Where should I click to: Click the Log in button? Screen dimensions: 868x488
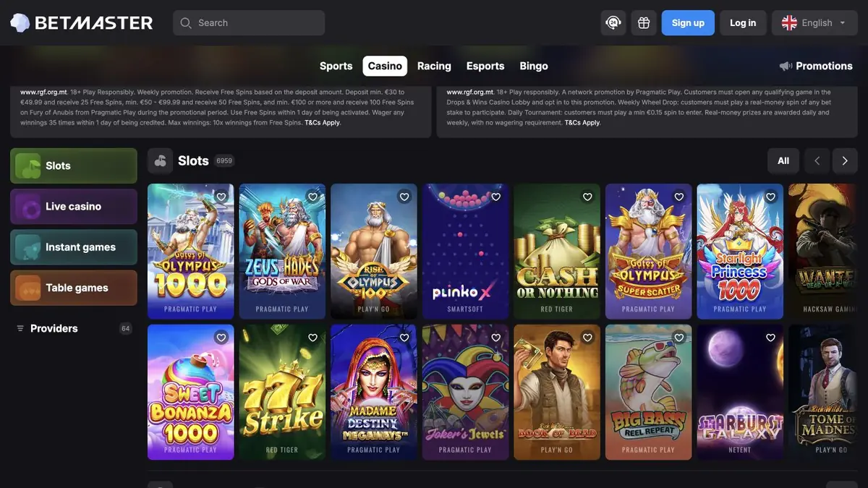743,23
